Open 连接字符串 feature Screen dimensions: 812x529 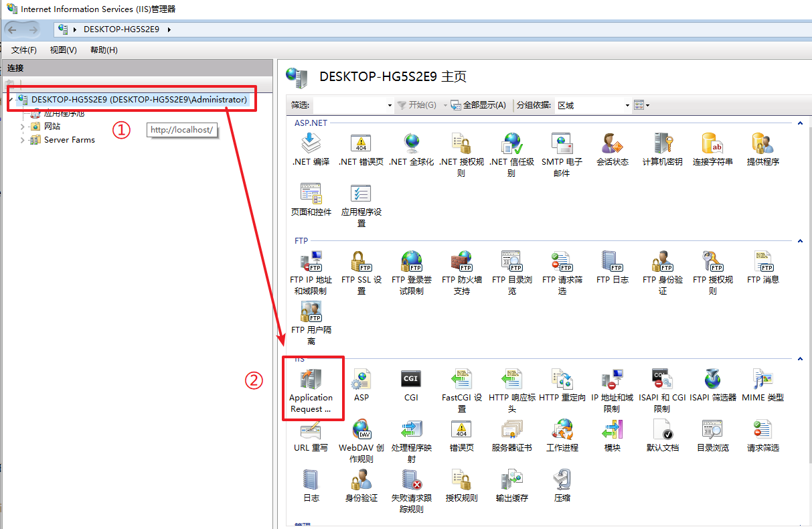point(713,149)
